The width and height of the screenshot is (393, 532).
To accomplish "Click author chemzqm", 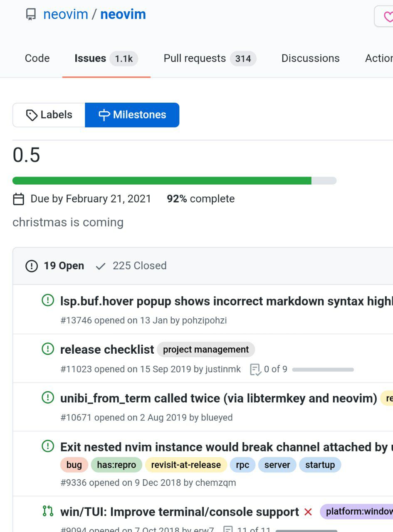I will 216,483.
